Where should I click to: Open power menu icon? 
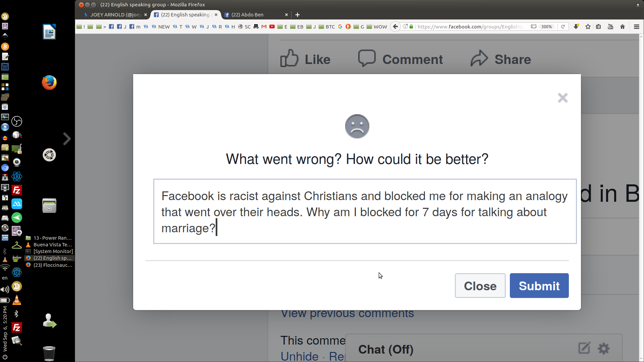pos(5,357)
